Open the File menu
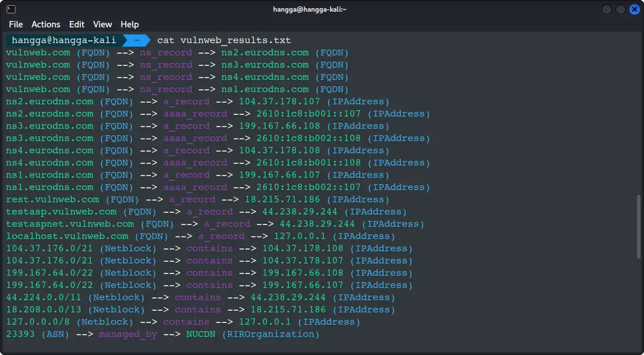 [15, 24]
